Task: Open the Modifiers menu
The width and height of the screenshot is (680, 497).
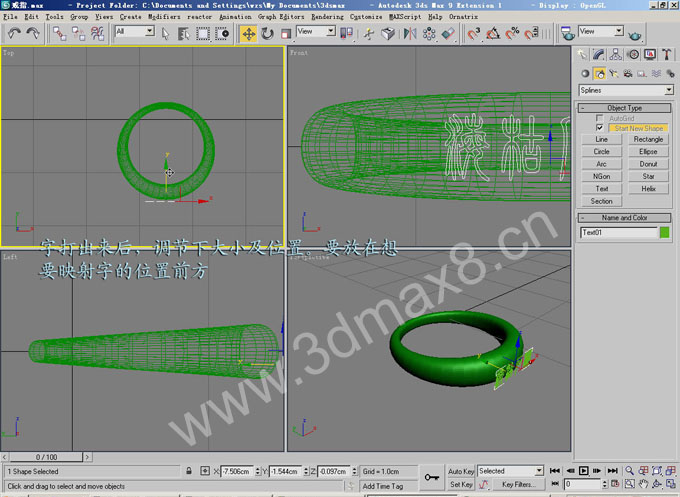Action: click(x=164, y=16)
